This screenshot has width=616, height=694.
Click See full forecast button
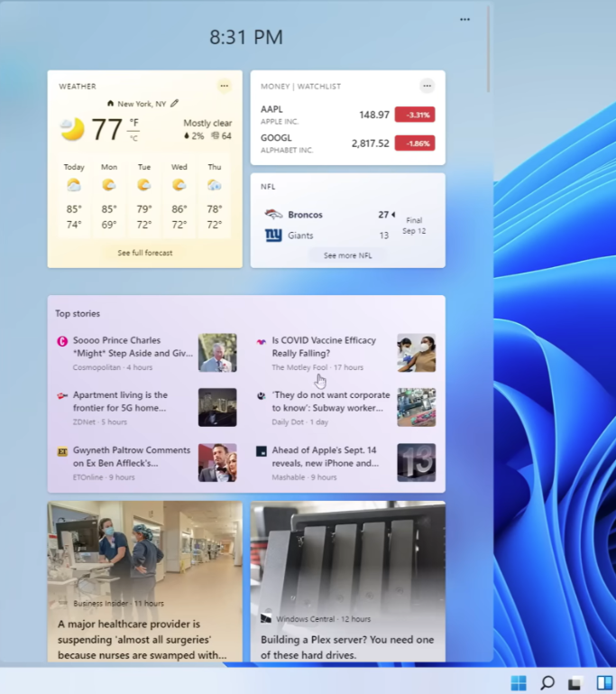pos(145,253)
